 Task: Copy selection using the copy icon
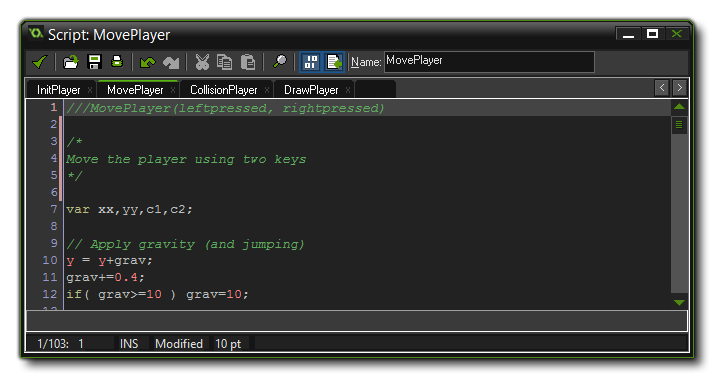point(224,62)
